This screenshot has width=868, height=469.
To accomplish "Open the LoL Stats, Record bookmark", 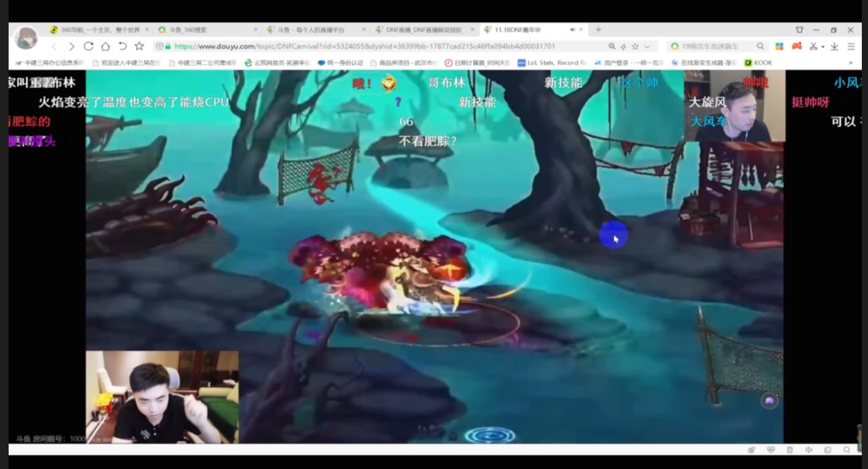I will pos(552,63).
